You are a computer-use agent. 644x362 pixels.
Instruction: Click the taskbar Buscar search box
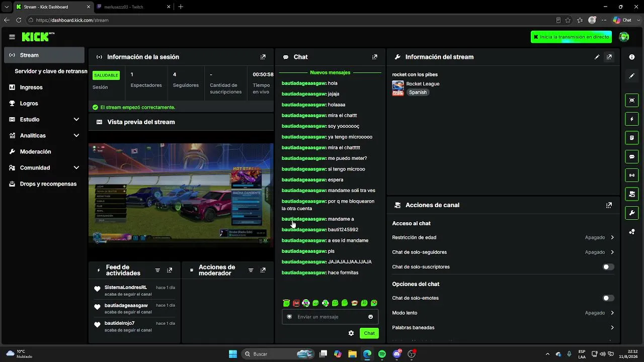278,354
